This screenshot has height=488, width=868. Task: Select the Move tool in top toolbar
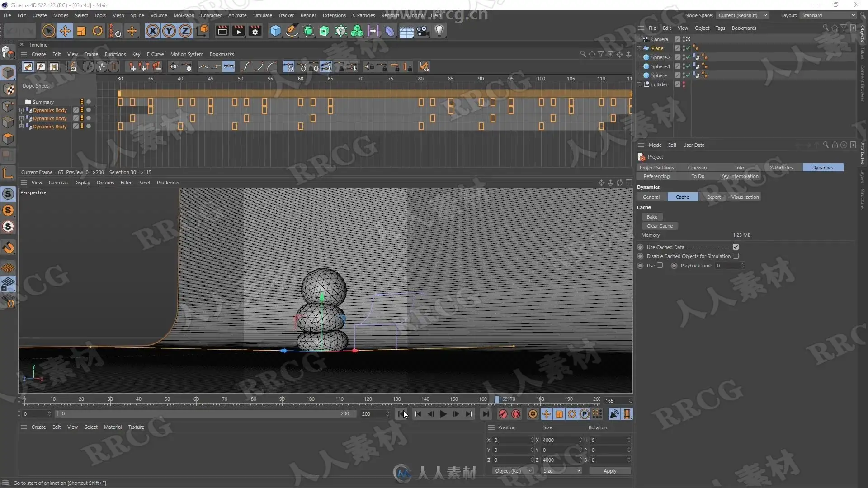tap(65, 31)
